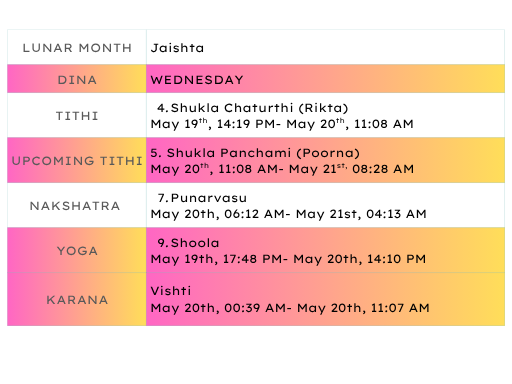The image size is (512, 384).
Task: Click the LUNAR MONTH label cell
Action: point(77,48)
